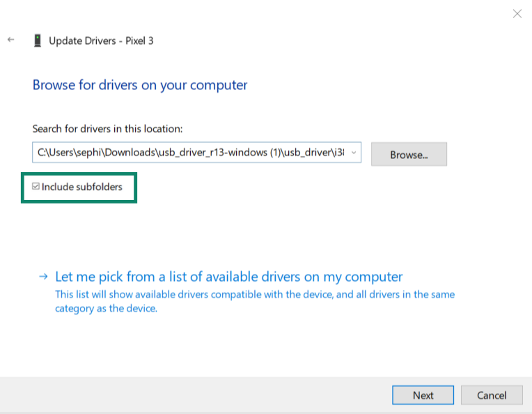Screen dimensions: 532x414
Task: Click the gray footer bar left of Next
Action: pos(195,395)
